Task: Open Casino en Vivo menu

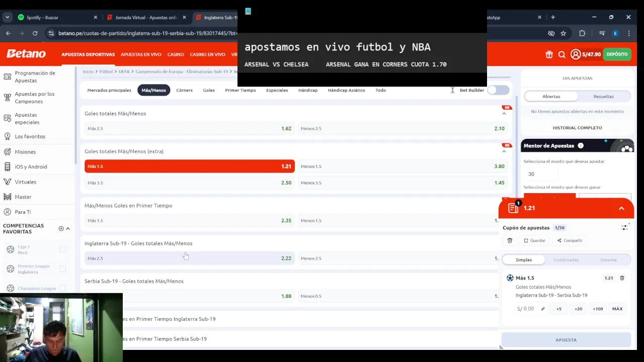Action: click(x=207, y=54)
